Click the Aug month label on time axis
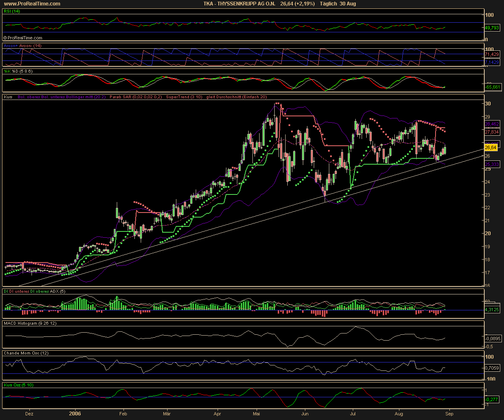The image size is (504, 420). coord(399,413)
